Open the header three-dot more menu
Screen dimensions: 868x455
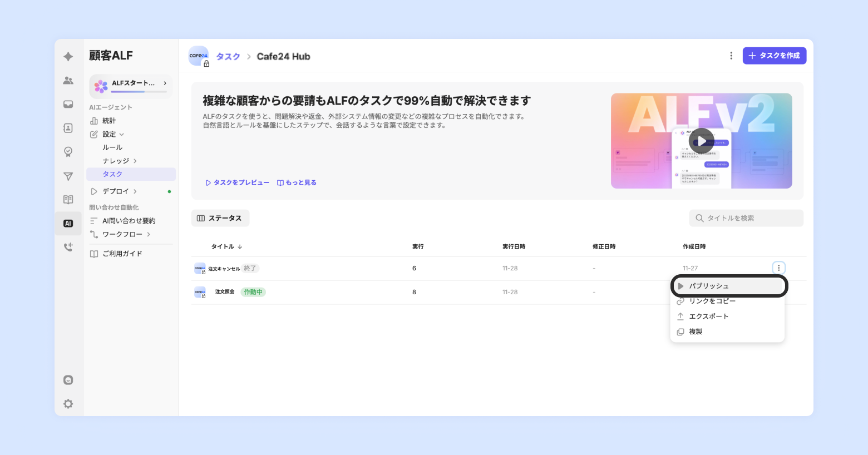tap(731, 56)
